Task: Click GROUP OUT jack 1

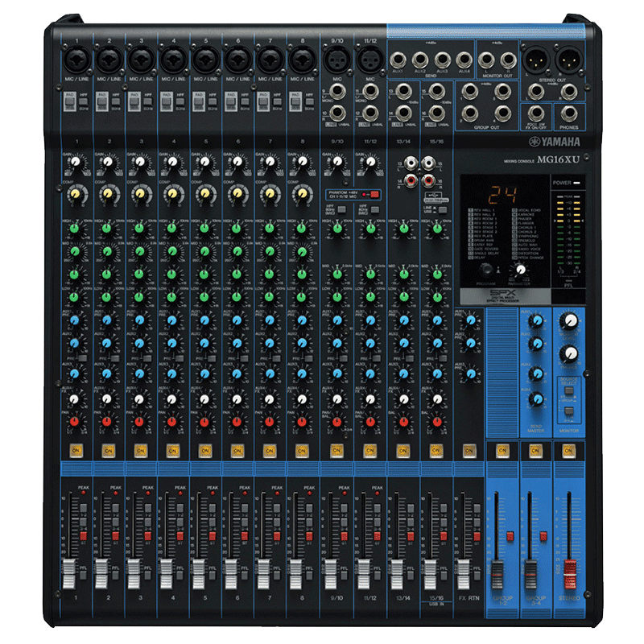Action: [x=469, y=91]
